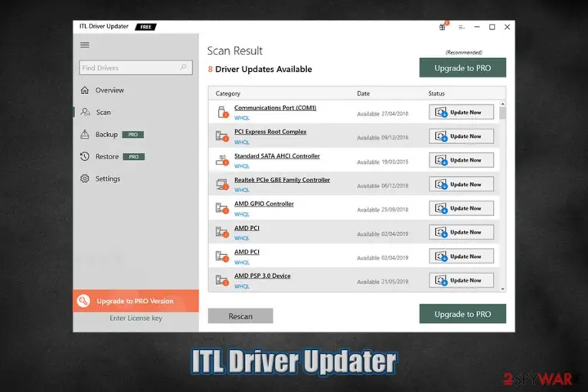Viewport: 588px width, 392px height.
Task: Focus the Find Drivers search field
Action: pos(136,67)
